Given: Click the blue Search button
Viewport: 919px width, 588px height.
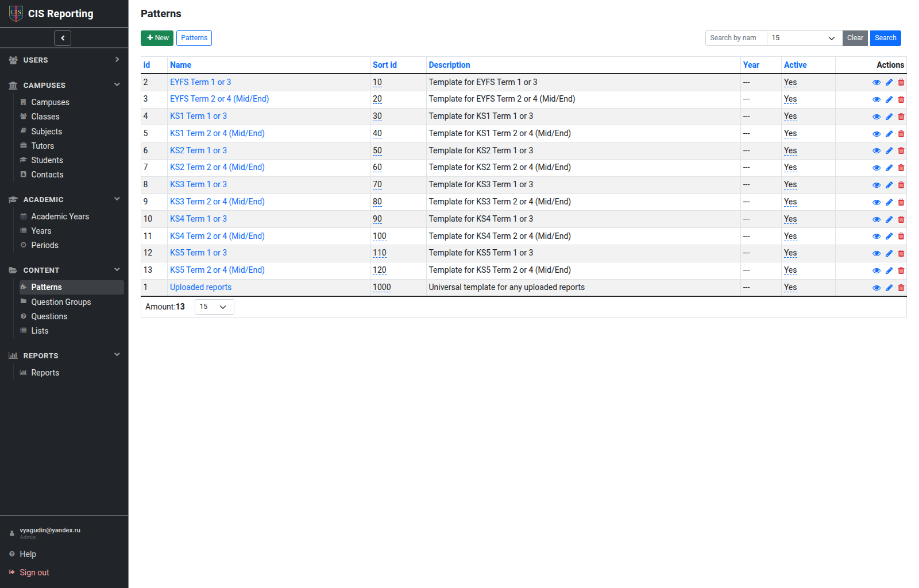Looking at the screenshot, I should [885, 38].
